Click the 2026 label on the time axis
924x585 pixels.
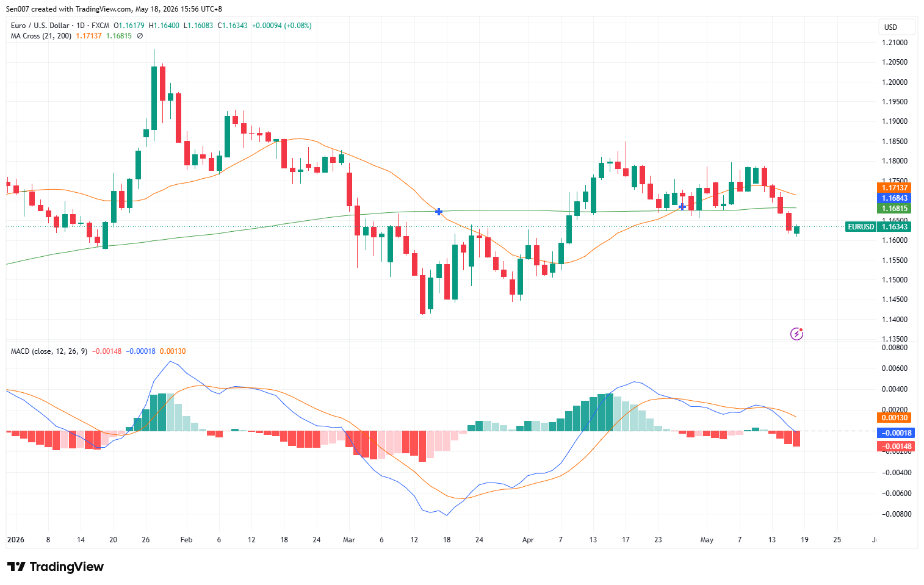pyautogui.click(x=16, y=540)
